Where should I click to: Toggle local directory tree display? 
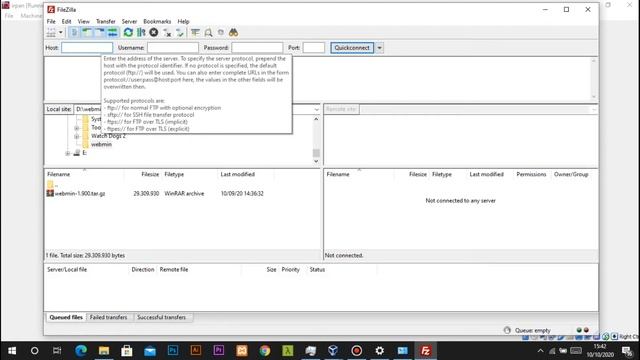point(87,32)
